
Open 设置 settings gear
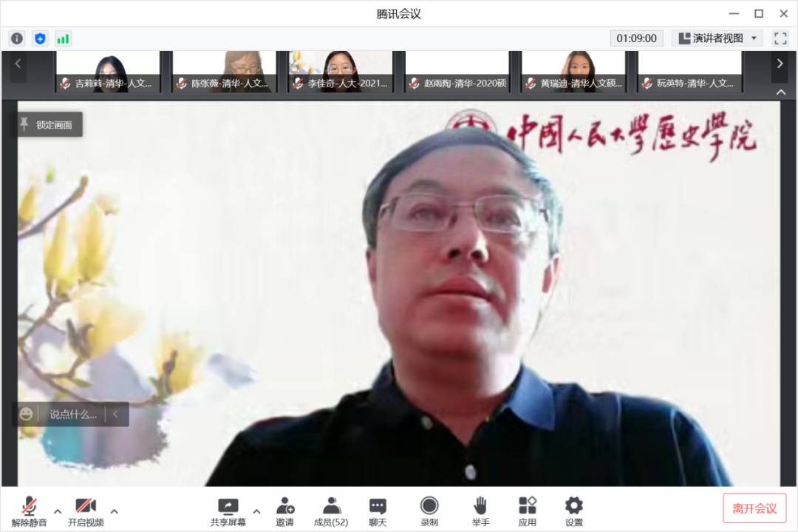[574, 511]
